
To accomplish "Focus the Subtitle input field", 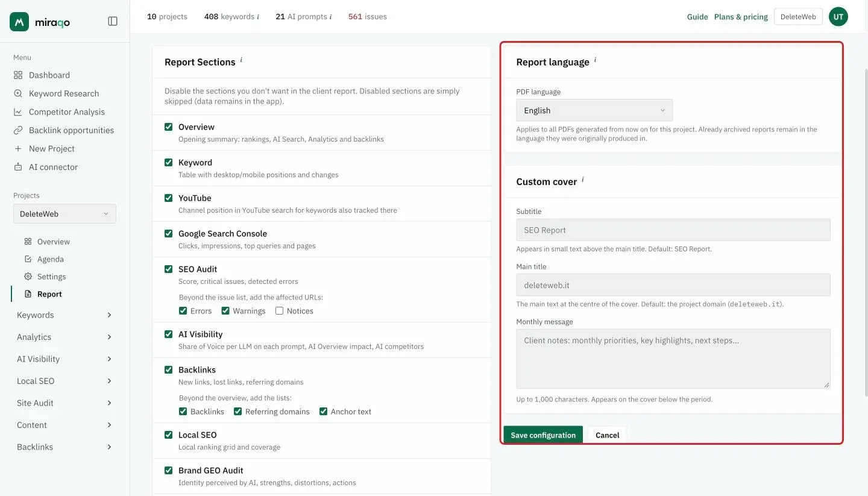I will pyautogui.click(x=673, y=230).
